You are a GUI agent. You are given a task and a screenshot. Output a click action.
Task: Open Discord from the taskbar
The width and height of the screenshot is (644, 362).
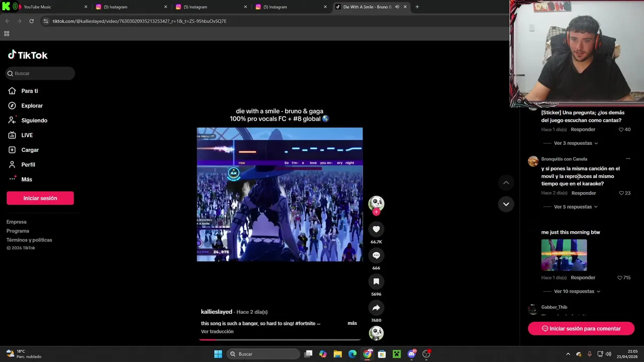(412, 354)
